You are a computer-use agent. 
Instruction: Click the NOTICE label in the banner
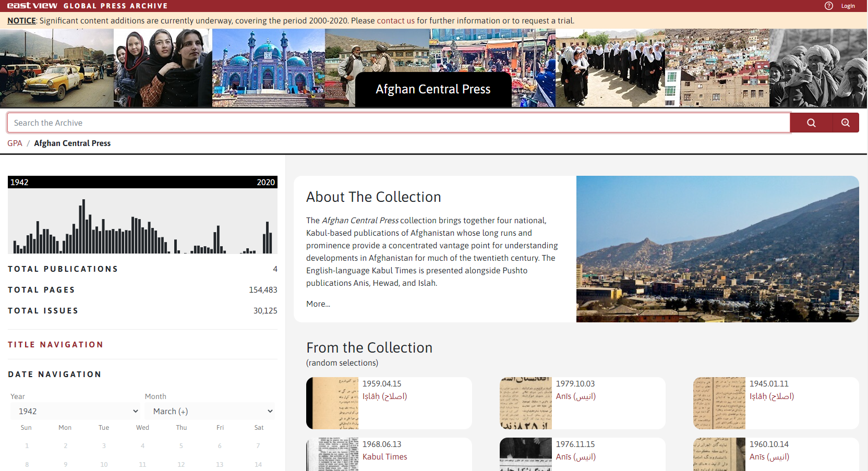(21, 21)
